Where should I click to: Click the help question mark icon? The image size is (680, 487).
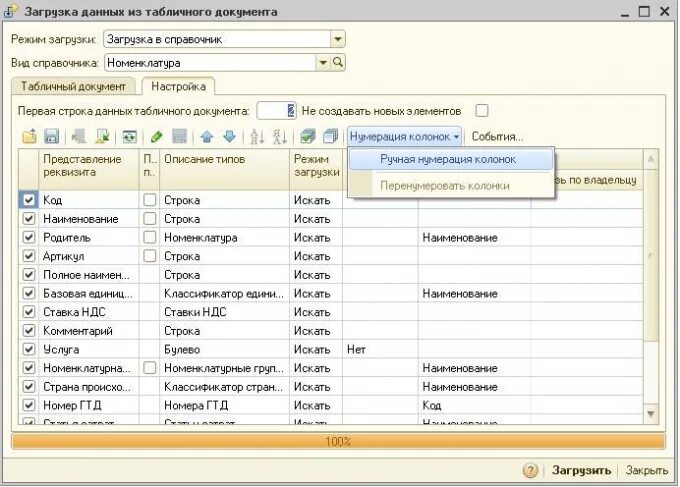pos(530,470)
